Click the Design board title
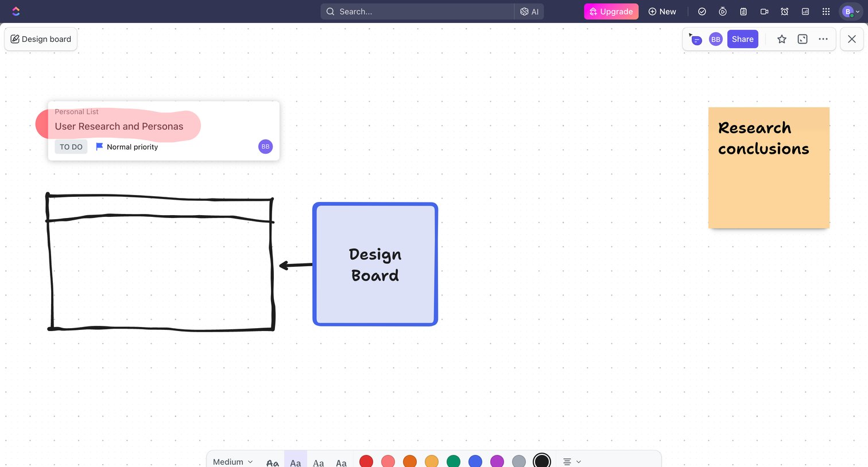Image resolution: width=868 pixels, height=467 pixels. 41,39
